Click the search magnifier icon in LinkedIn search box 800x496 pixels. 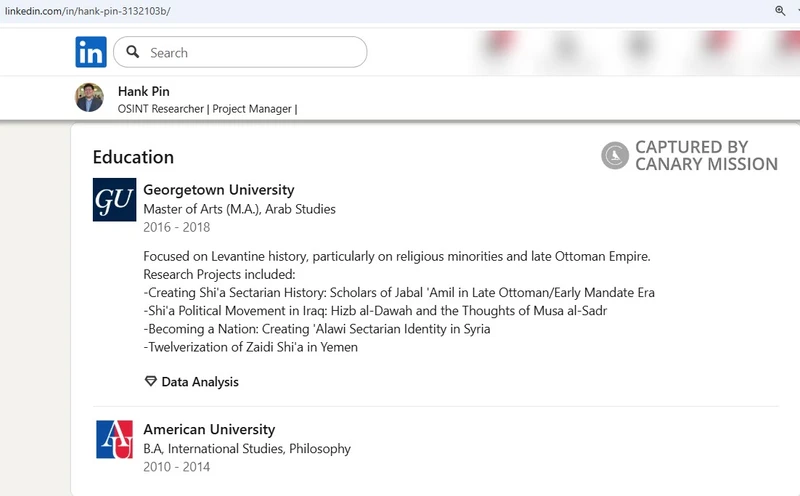pyautogui.click(x=133, y=52)
